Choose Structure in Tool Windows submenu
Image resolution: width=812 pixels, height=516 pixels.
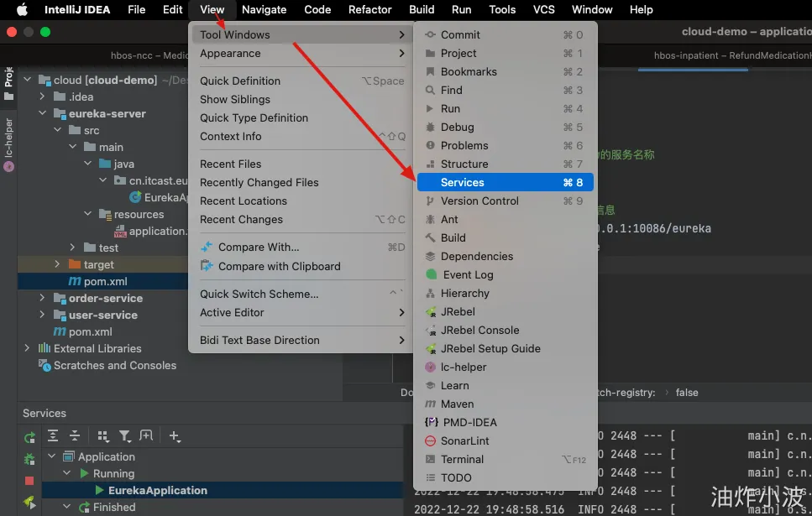tap(505, 164)
